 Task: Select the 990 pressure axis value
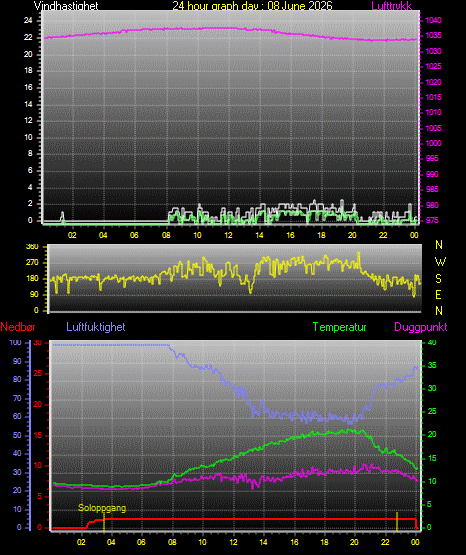click(432, 174)
